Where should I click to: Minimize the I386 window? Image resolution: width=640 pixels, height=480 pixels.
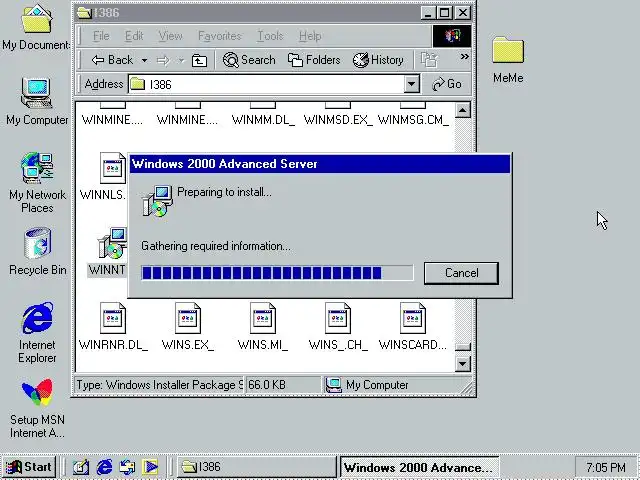coord(427,13)
